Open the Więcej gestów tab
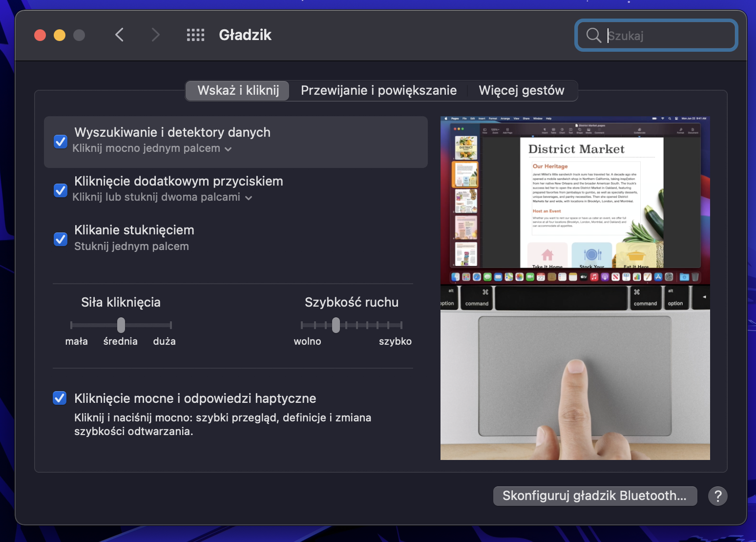Viewport: 756px width, 542px height. (x=522, y=91)
